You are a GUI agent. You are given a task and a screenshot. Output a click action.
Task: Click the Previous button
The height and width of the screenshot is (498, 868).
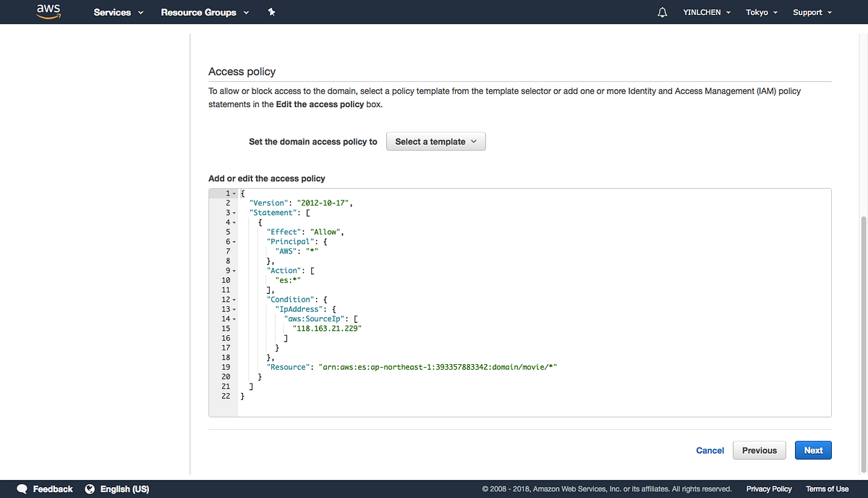(759, 450)
